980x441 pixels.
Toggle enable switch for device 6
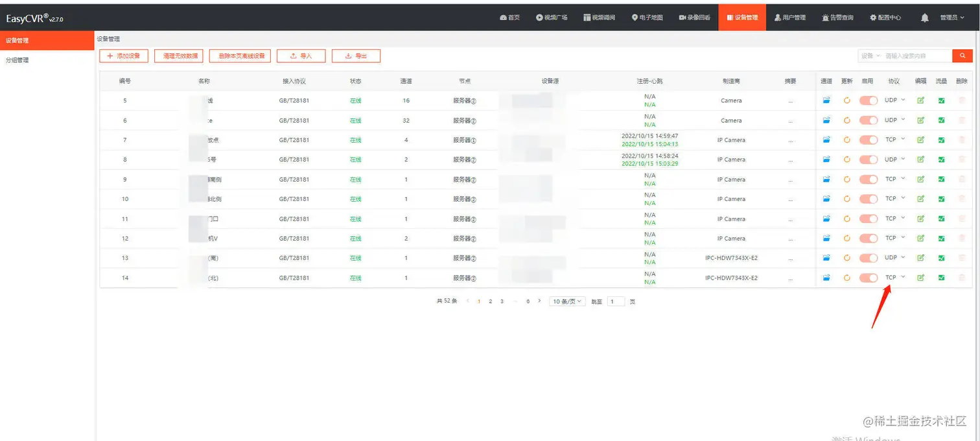(x=869, y=120)
